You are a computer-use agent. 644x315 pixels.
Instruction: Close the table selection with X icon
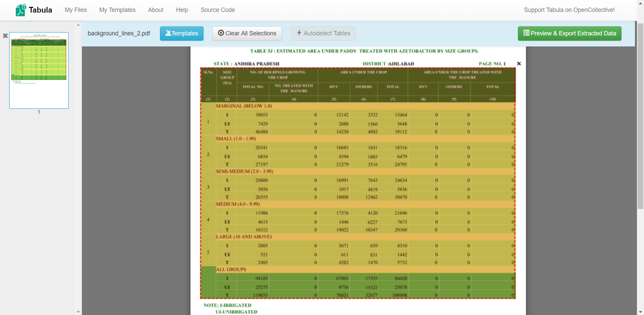pyautogui.click(x=519, y=64)
